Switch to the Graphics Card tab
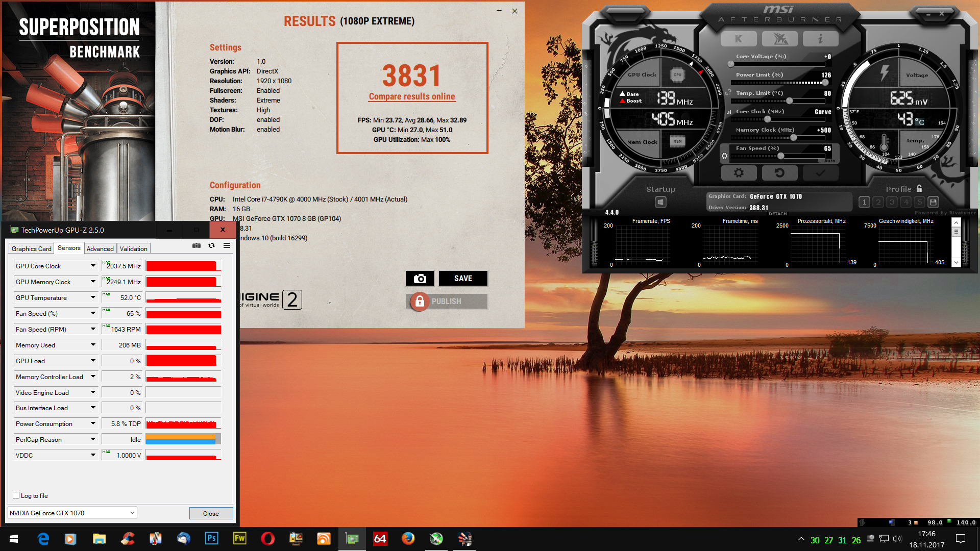The width and height of the screenshot is (980, 551). 31,249
